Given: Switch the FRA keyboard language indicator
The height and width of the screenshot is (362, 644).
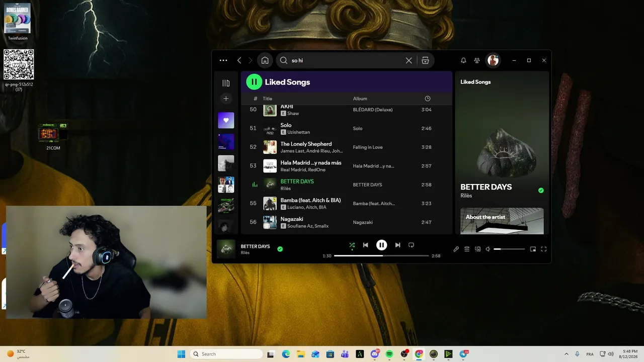Looking at the screenshot, I should tap(590, 354).
